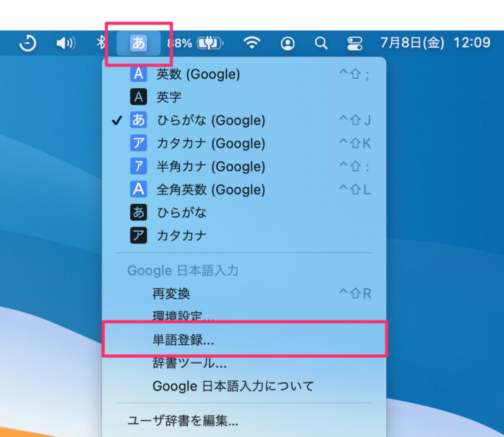The height and width of the screenshot is (437, 504).
Task: Open the Wi-Fi menu
Action: pos(252,42)
